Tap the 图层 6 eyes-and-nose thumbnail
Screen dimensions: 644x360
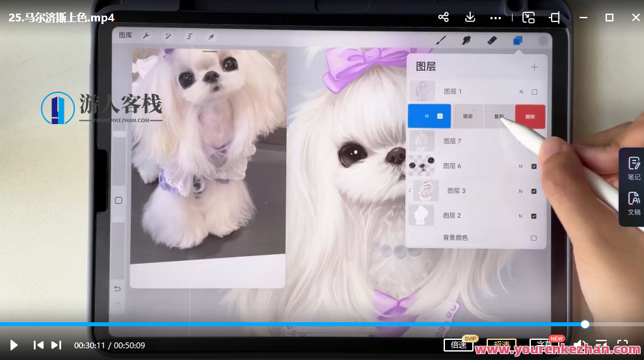click(x=422, y=166)
